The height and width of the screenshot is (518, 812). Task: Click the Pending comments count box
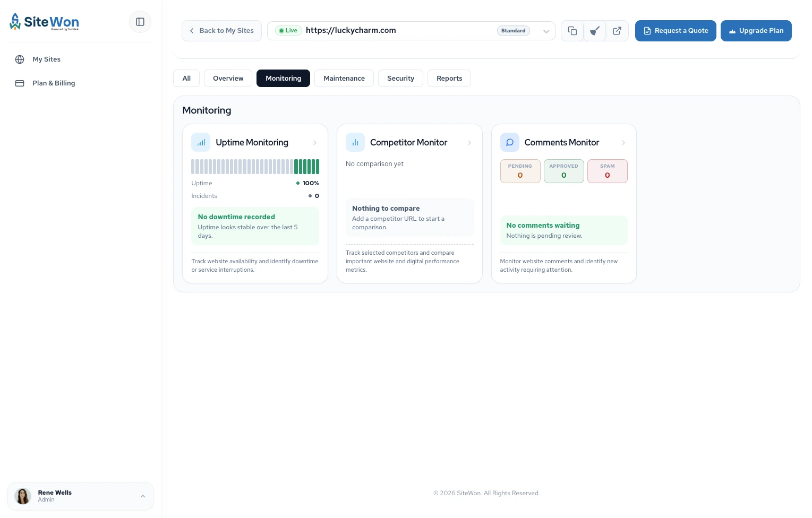coord(520,171)
